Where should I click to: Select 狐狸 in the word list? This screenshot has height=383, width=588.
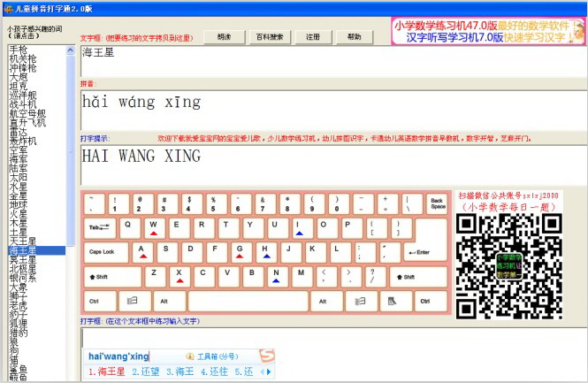click(x=19, y=324)
